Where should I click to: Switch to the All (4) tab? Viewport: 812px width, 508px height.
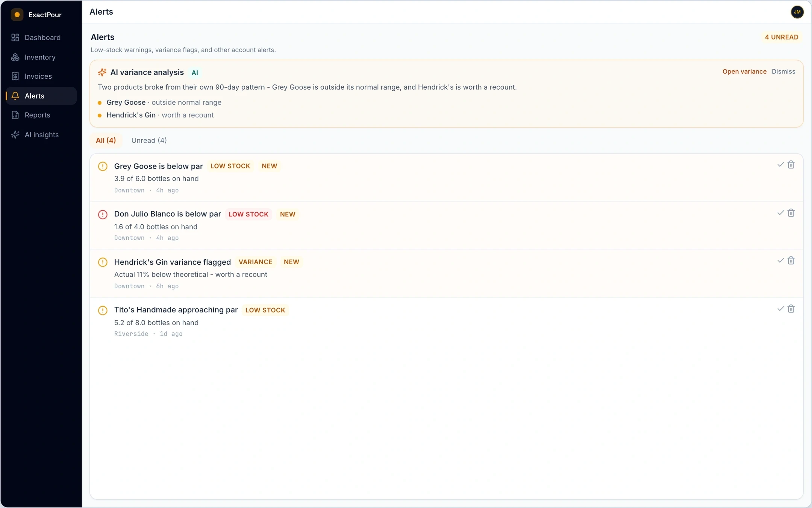click(106, 140)
